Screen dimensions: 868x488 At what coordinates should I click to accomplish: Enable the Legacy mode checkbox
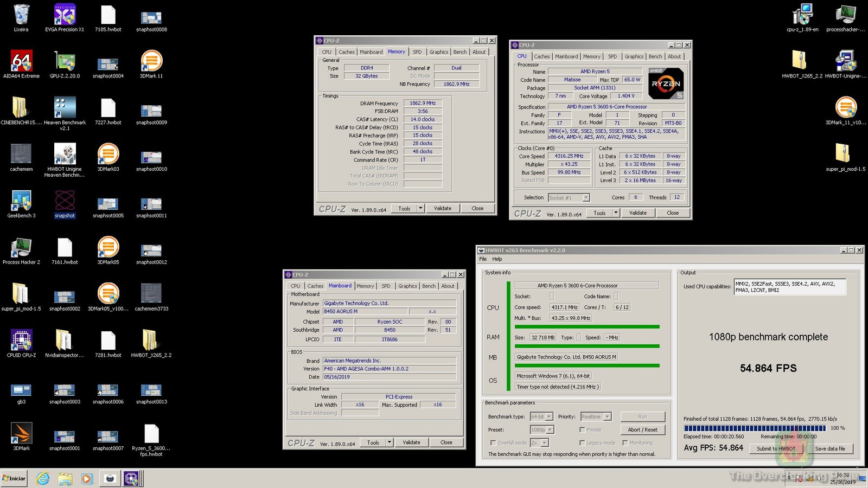pos(582,442)
